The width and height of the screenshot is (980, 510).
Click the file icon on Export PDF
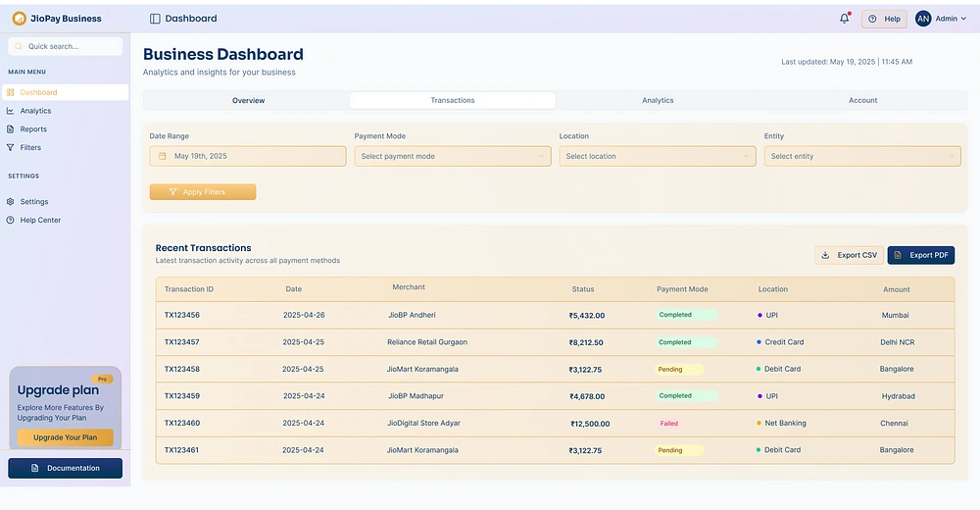click(898, 255)
